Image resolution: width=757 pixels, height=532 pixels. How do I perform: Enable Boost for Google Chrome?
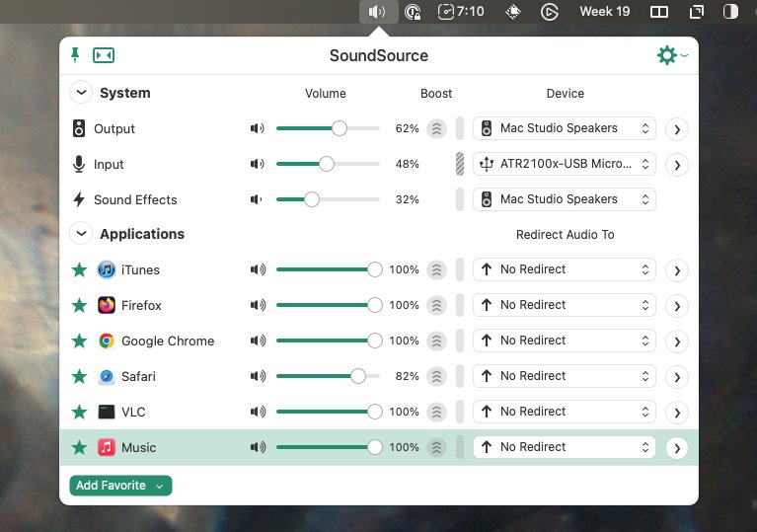pos(436,341)
